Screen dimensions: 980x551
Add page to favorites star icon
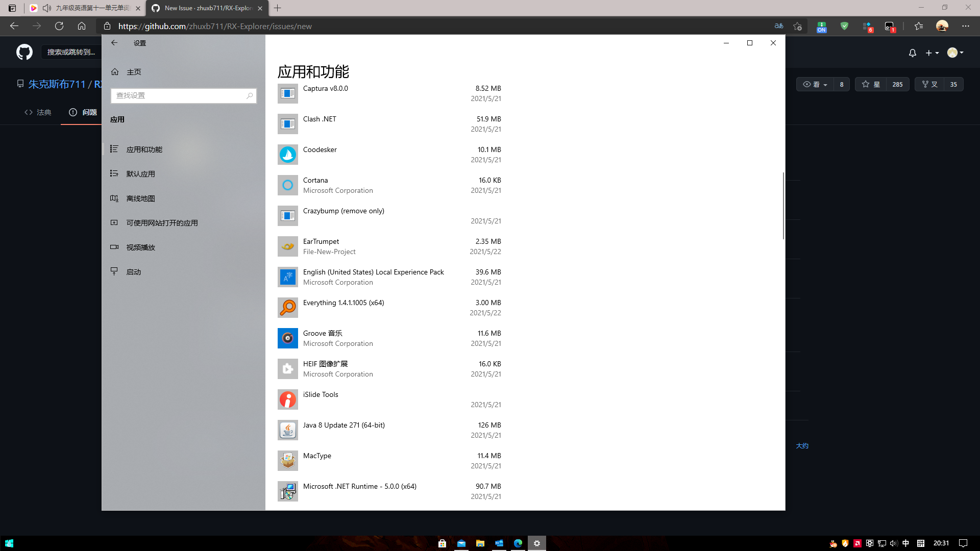[x=797, y=26]
